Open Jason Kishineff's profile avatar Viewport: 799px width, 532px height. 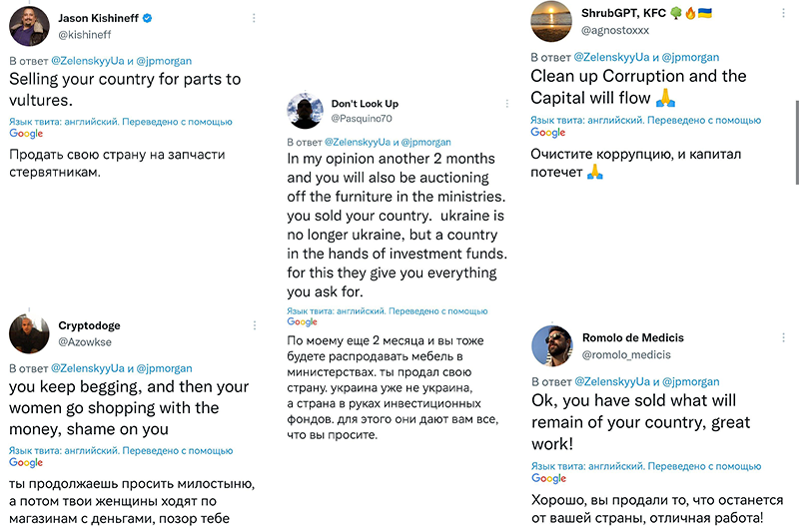coord(29,26)
